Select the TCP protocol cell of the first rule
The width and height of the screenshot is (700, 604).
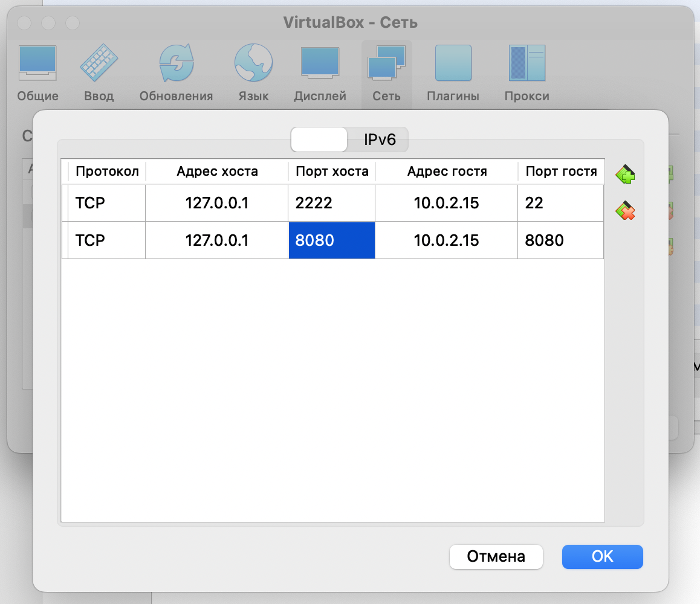(x=106, y=202)
